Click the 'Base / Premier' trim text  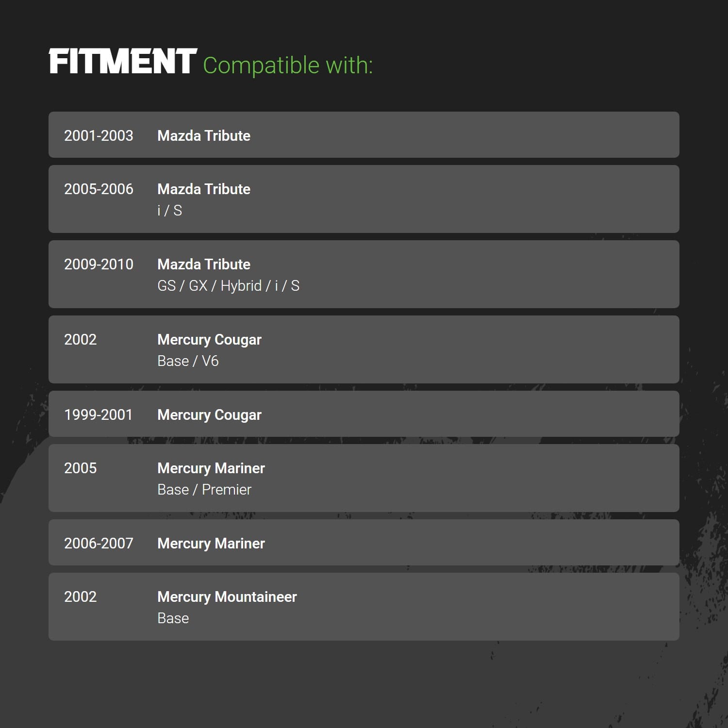(x=204, y=490)
